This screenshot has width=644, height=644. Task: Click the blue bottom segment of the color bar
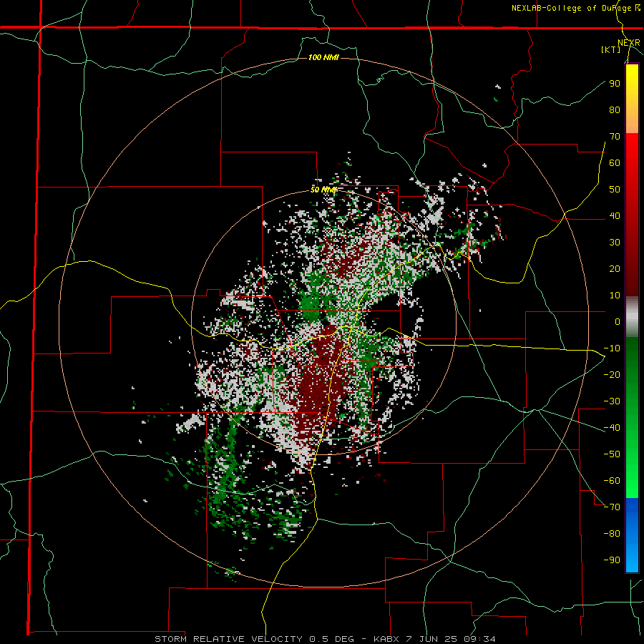click(632, 535)
